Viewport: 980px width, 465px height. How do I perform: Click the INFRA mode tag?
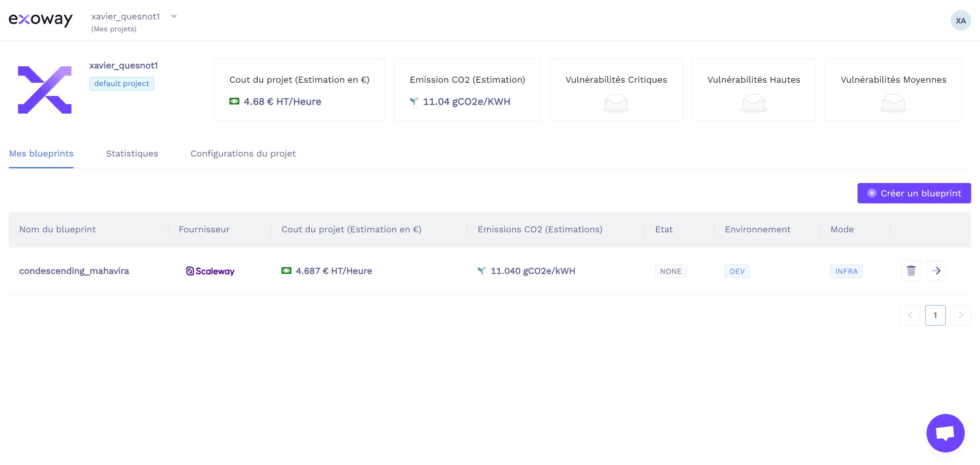pos(846,271)
